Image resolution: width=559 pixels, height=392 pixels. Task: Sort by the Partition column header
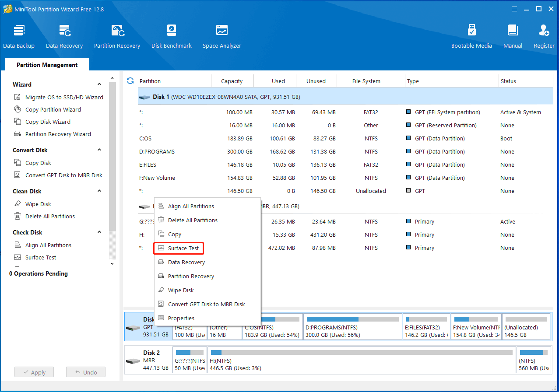(x=174, y=81)
